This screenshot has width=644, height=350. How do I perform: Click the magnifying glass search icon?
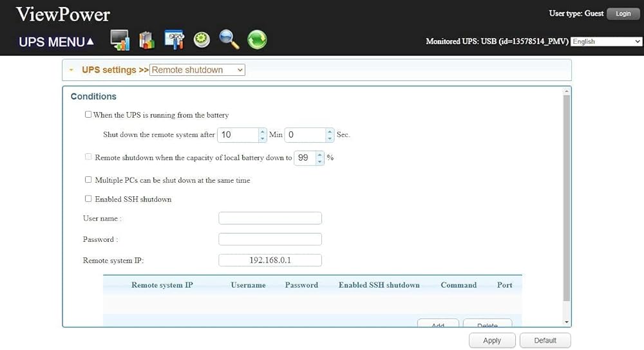pyautogui.click(x=229, y=40)
